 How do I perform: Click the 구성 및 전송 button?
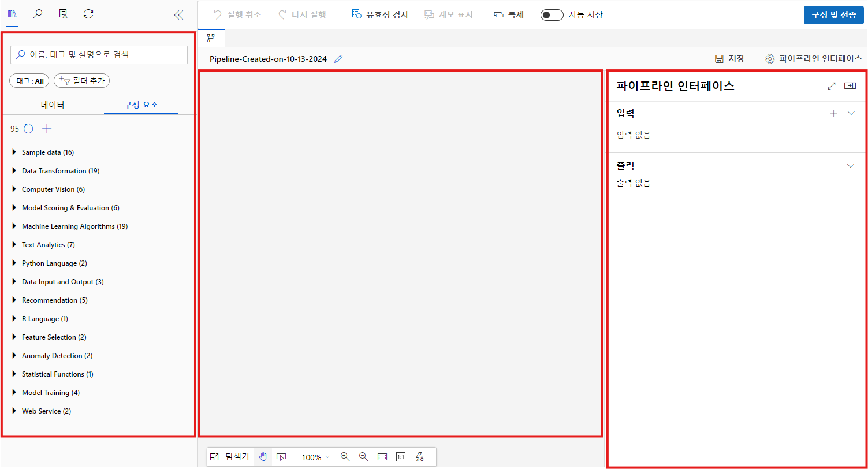[x=834, y=15]
